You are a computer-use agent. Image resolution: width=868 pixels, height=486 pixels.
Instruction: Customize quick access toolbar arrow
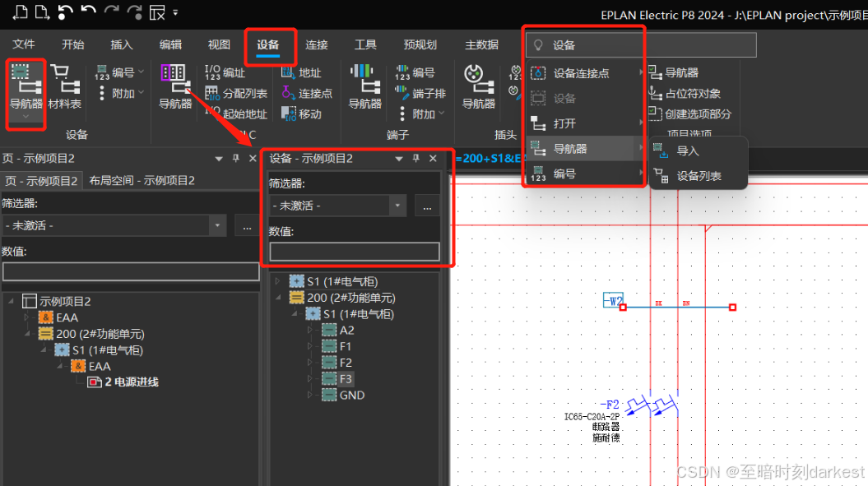point(175,12)
